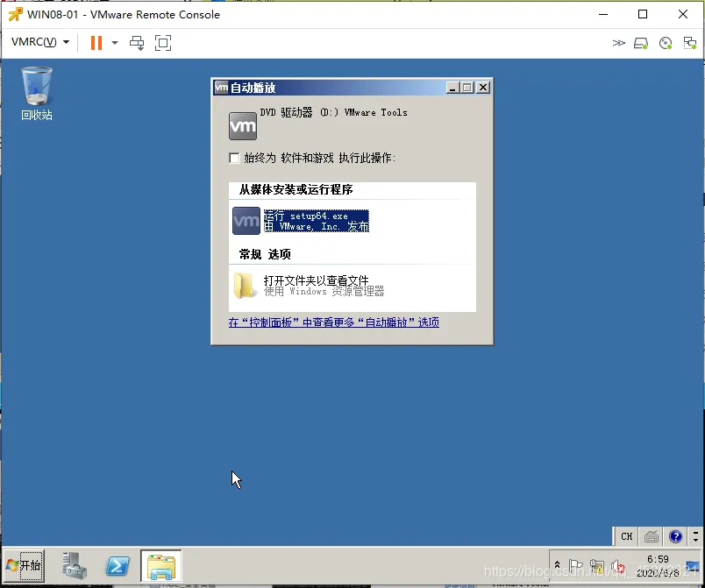Select the Recycle Bin desktop icon
Viewport: 705px width, 588px height.
[x=37, y=94]
